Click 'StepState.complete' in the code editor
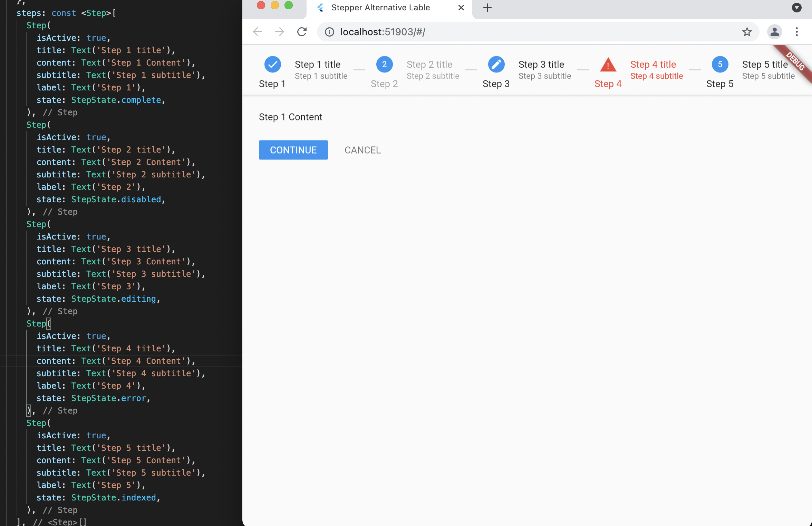This screenshot has height=526, width=812. (116, 100)
